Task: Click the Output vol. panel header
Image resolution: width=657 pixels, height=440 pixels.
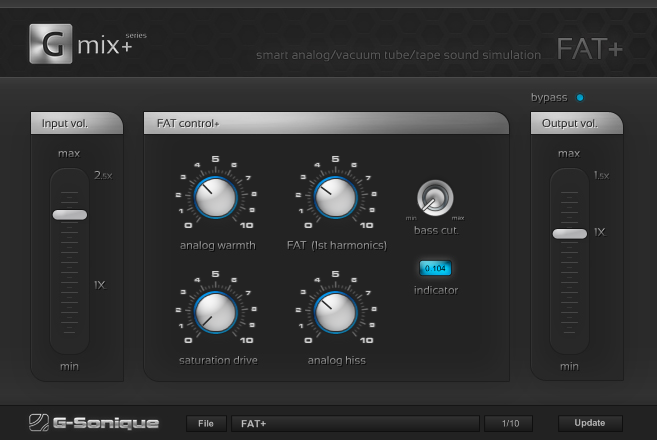Action: (577, 123)
